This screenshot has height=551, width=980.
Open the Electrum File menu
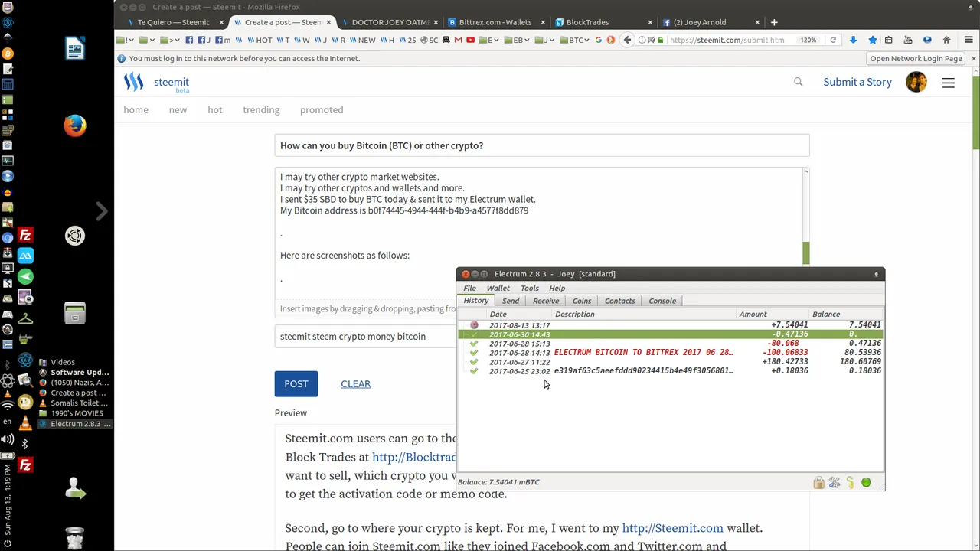(x=469, y=289)
